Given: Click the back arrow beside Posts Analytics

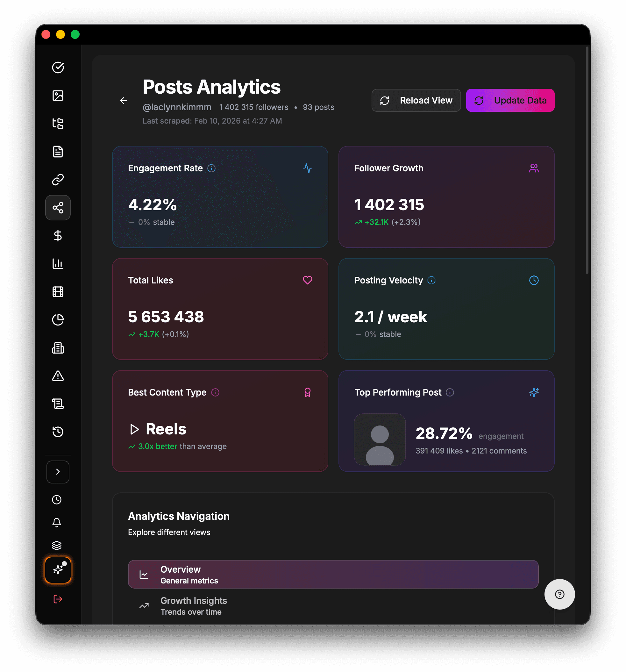Looking at the screenshot, I should coord(123,101).
